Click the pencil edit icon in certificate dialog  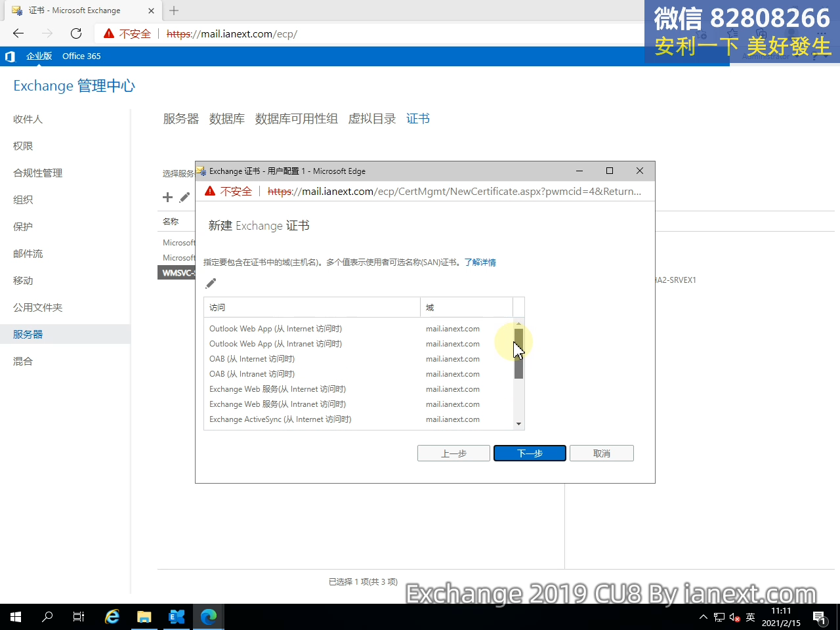coord(211,283)
